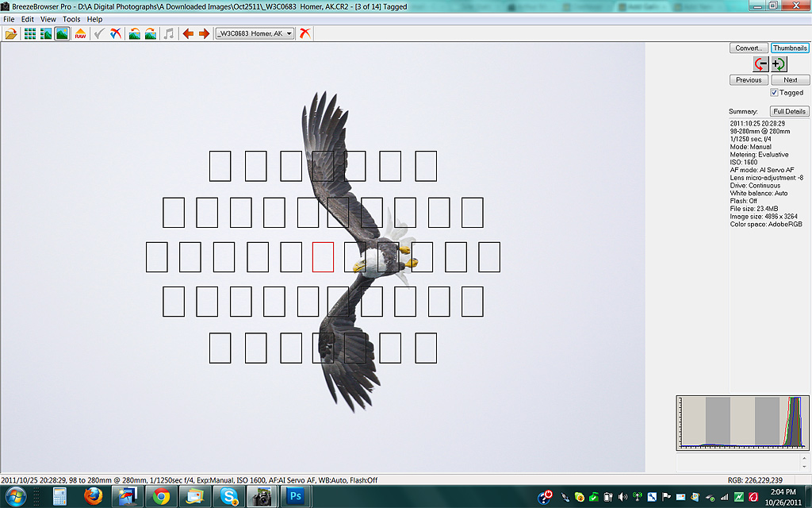
Task: Select the thumbnails-with-preview view icon
Action: click(46, 33)
